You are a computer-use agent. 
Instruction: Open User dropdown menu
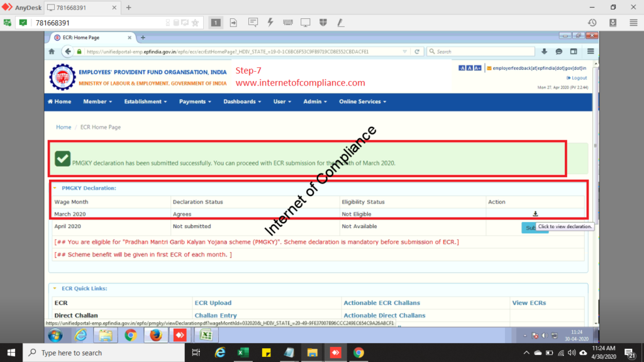(x=282, y=102)
